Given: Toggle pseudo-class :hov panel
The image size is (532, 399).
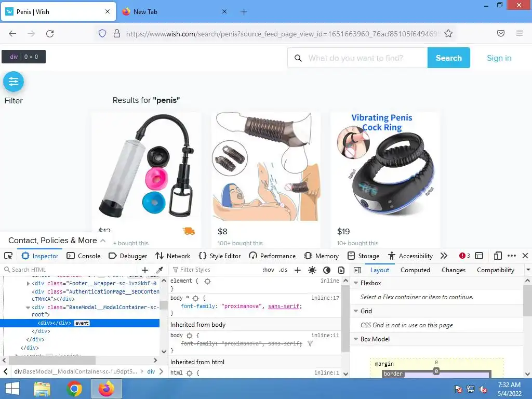Looking at the screenshot, I should [269, 270].
